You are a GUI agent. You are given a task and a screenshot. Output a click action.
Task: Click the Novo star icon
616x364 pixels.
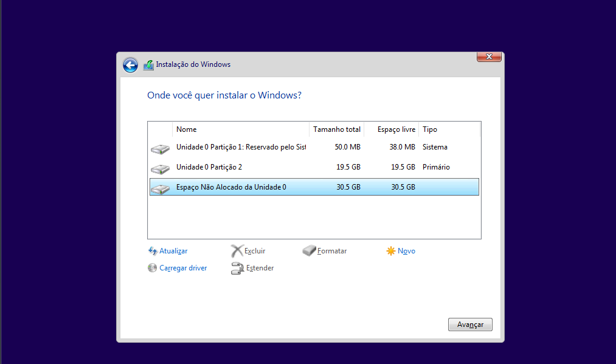click(390, 251)
